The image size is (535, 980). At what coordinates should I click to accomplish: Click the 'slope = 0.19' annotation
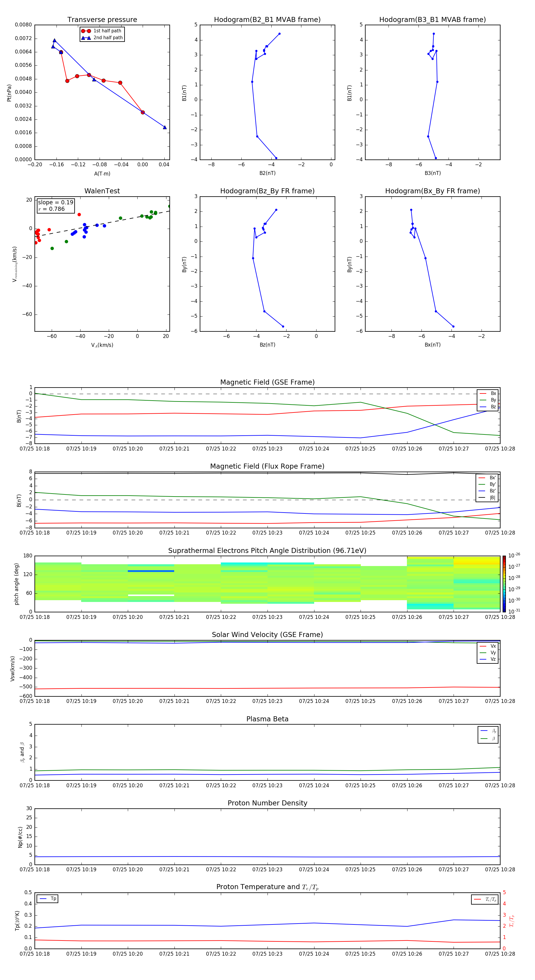click(x=56, y=203)
